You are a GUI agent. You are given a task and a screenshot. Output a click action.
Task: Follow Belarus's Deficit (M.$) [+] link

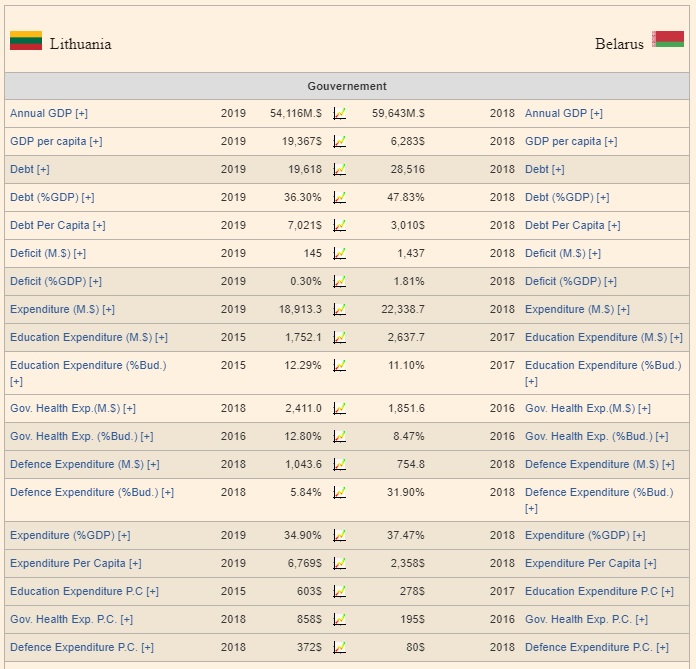click(563, 253)
